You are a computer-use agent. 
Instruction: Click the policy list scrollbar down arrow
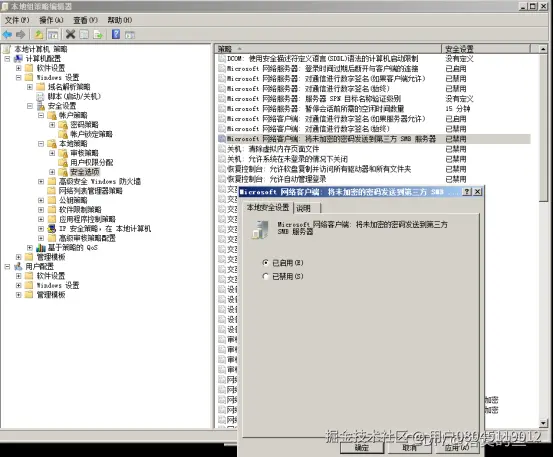pyautogui.click(x=543, y=423)
